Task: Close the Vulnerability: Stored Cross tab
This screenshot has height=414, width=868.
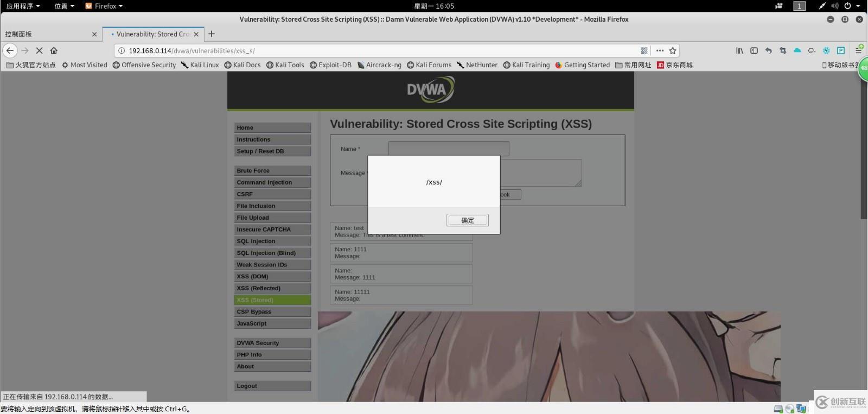Action: pos(196,34)
